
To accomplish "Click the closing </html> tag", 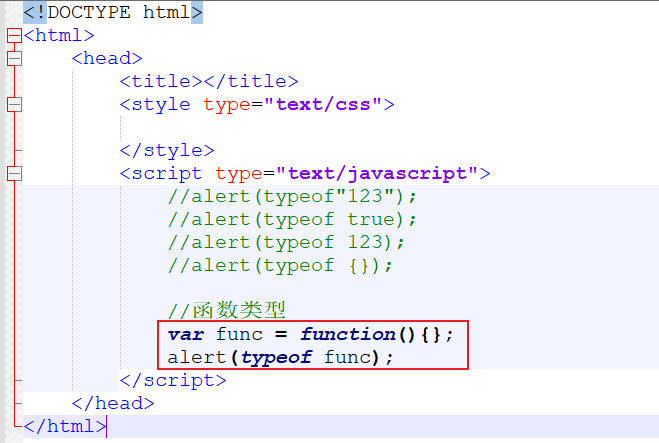I will click(x=65, y=426).
